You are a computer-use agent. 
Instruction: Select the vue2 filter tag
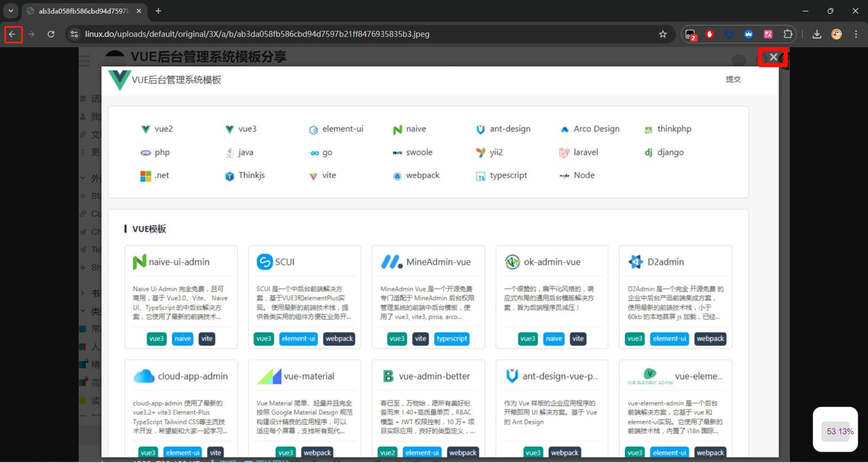(157, 129)
